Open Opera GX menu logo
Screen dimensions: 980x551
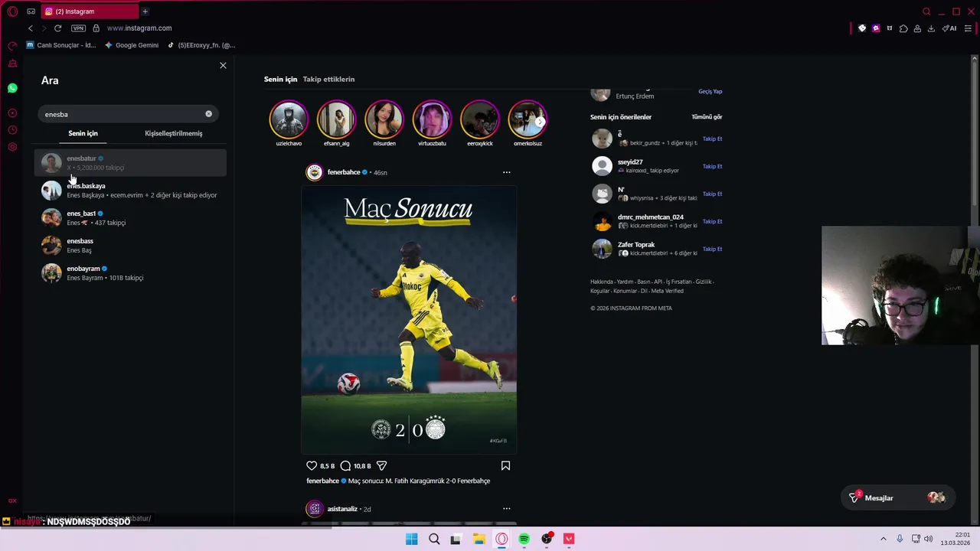pyautogui.click(x=12, y=11)
